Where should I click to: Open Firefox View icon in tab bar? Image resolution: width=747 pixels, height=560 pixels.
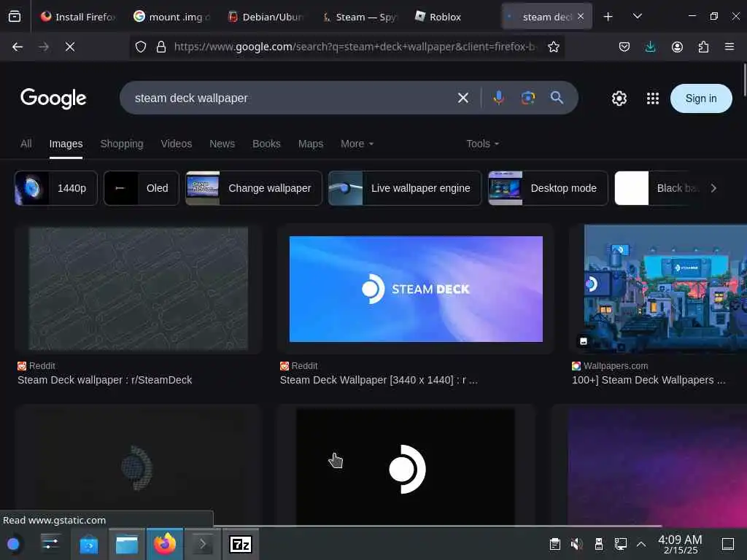point(15,17)
